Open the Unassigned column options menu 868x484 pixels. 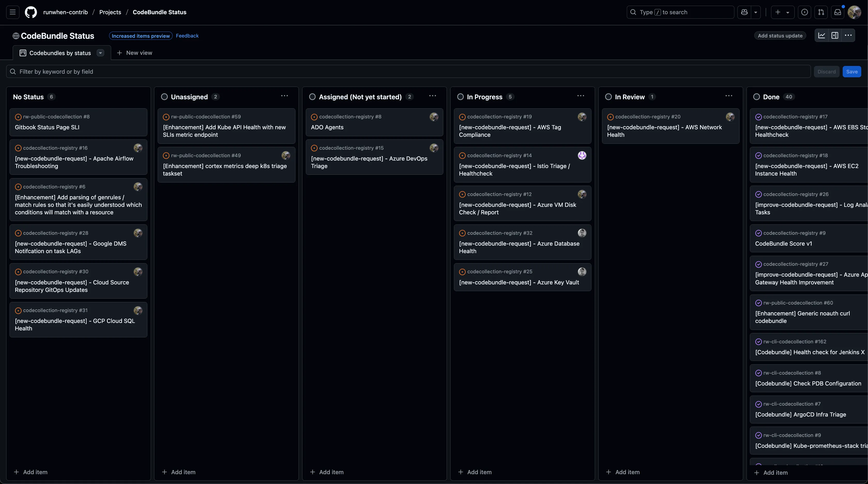coord(285,96)
